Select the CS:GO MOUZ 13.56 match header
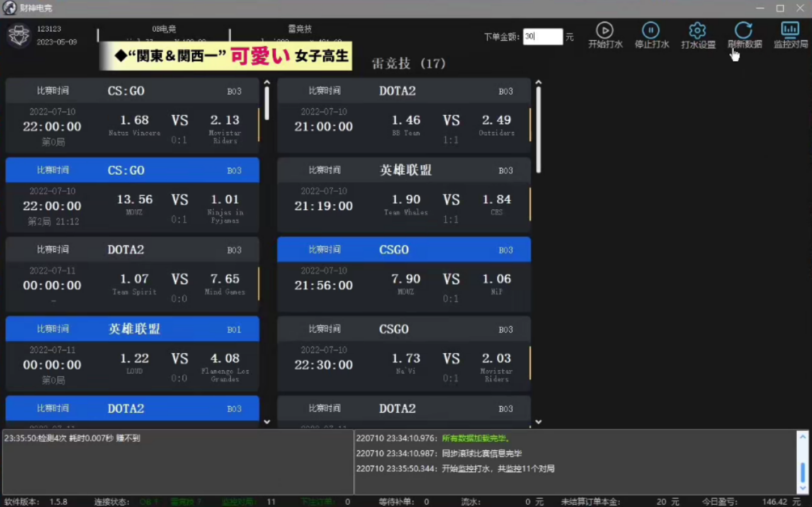The image size is (812, 507). (x=132, y=170)
